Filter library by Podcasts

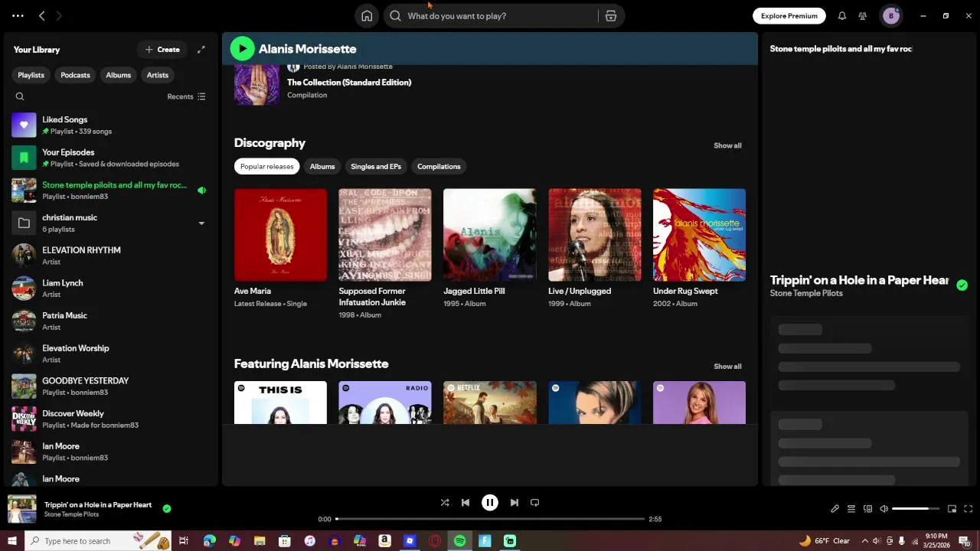[75, 75]
